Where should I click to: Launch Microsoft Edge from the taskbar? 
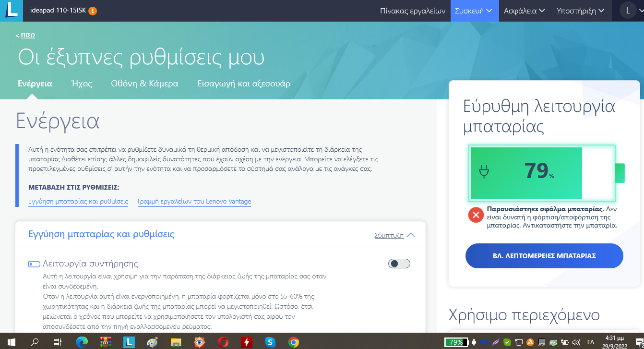coord(82,342)
